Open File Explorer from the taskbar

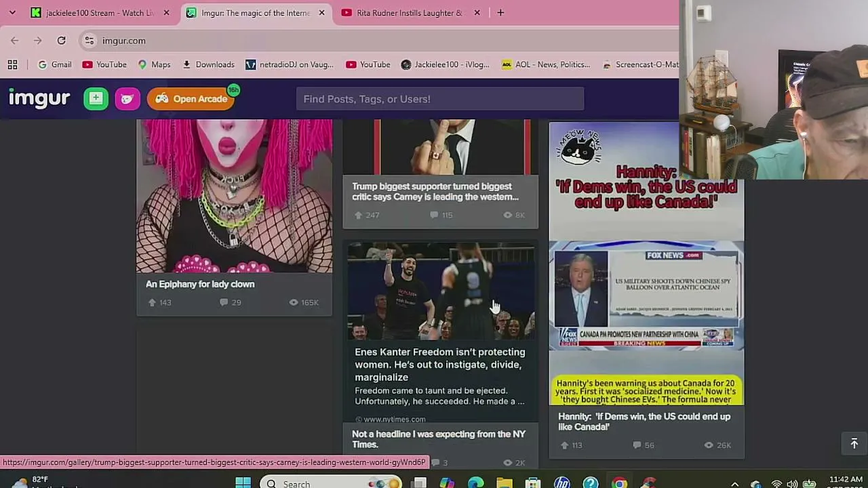(505, 483)
